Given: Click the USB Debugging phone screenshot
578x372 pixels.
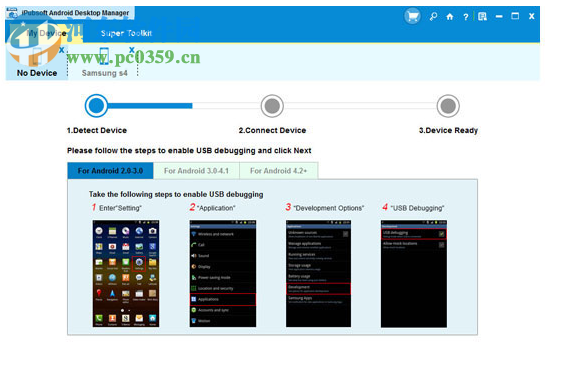Looking at the screenshot, I should pyautogui.click(x=414, y=274).
